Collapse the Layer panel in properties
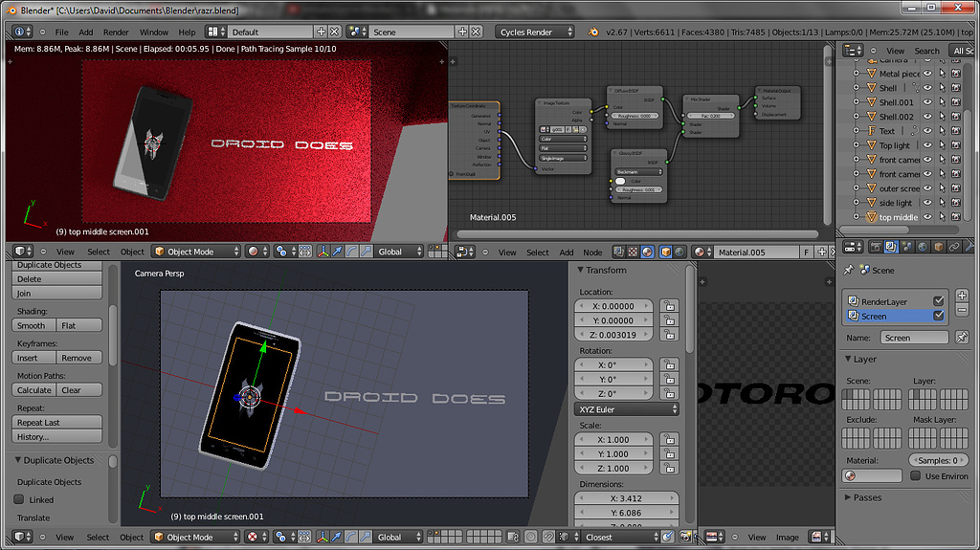The height and width of the screenshot is (550, 980). [x=848, y=359]
